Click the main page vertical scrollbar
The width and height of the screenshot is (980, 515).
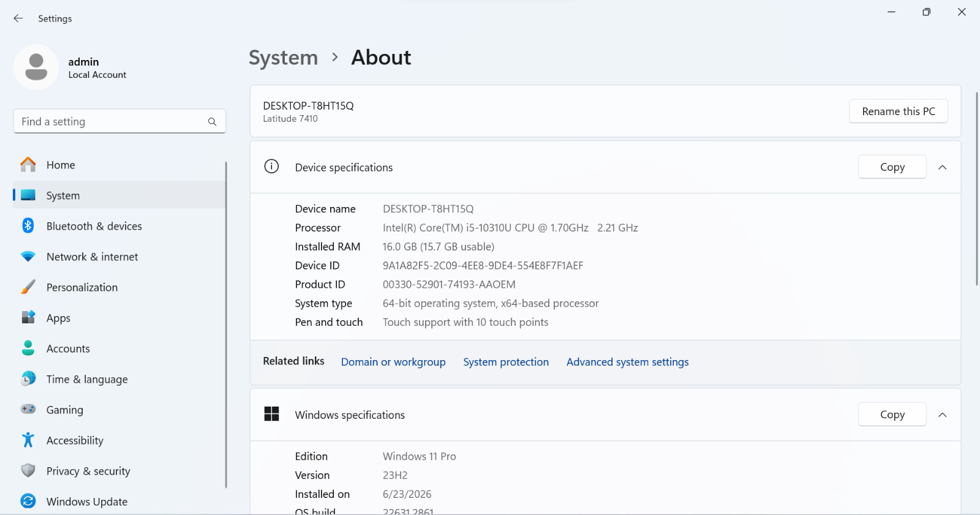tap(976, 189)
